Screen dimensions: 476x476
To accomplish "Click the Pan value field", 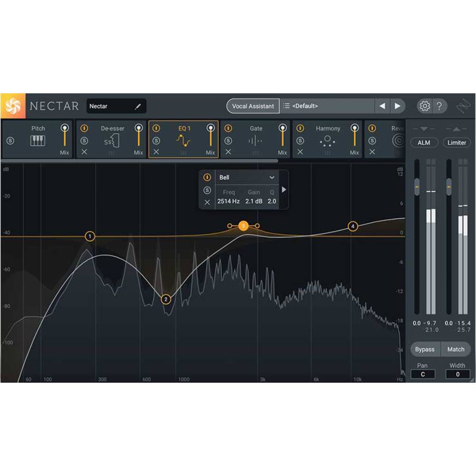I will tap(423, 374).
